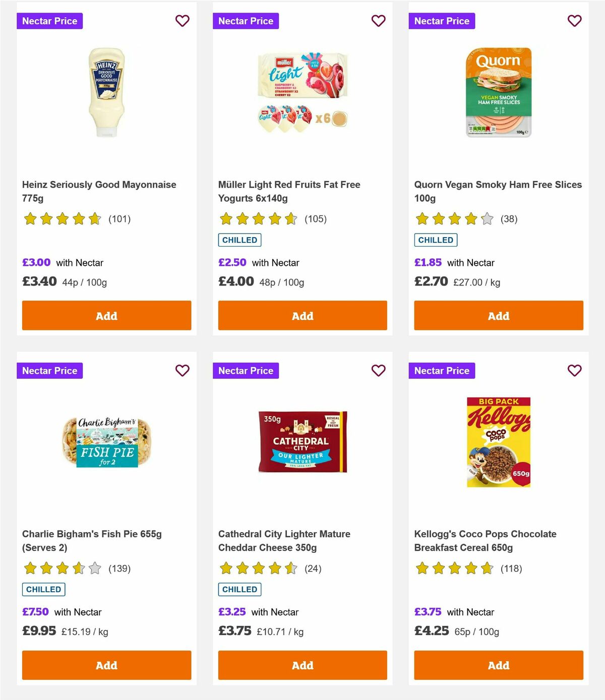Select the CHILLED tag on Cathedral City cheese
The width and height of the screenshot is (605, 700).
239,589
